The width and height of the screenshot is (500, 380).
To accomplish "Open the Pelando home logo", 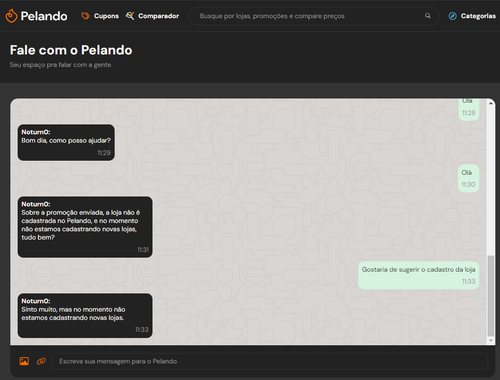I will click(x=36, y=16).
